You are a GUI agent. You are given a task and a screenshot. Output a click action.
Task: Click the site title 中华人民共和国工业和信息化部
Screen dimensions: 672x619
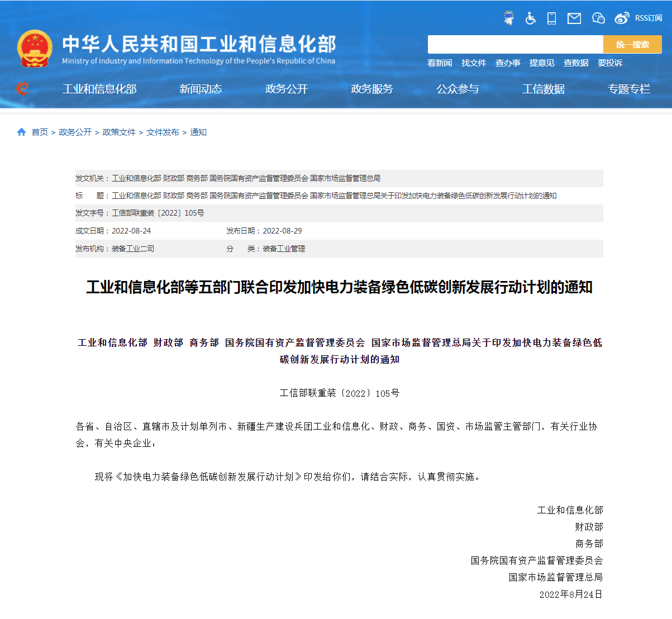(199, 44)
